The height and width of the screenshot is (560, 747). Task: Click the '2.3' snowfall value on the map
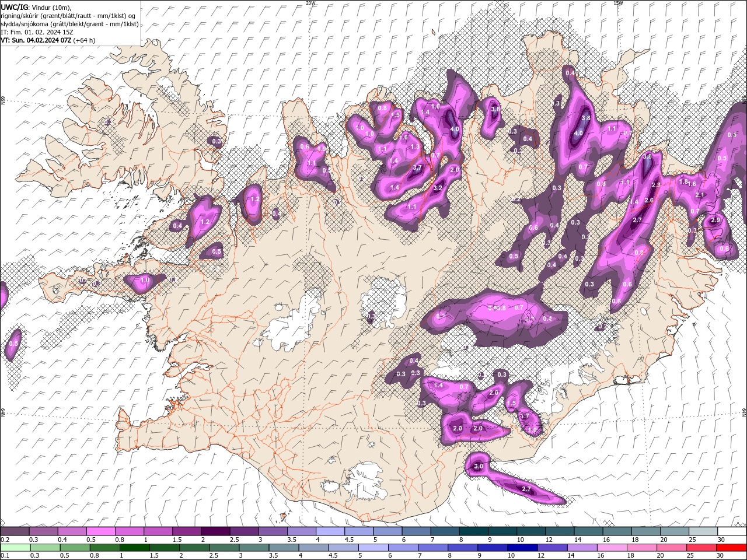[655, 185]
